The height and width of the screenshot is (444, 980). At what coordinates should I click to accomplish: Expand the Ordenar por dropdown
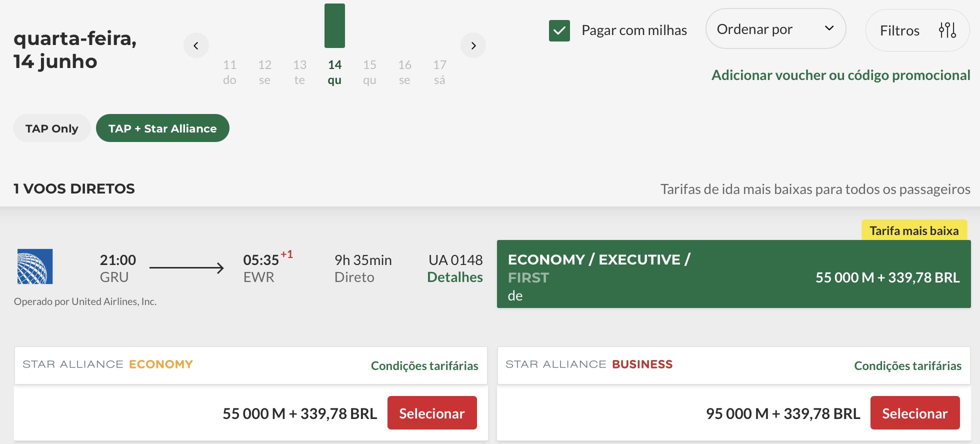pos(775,29)
